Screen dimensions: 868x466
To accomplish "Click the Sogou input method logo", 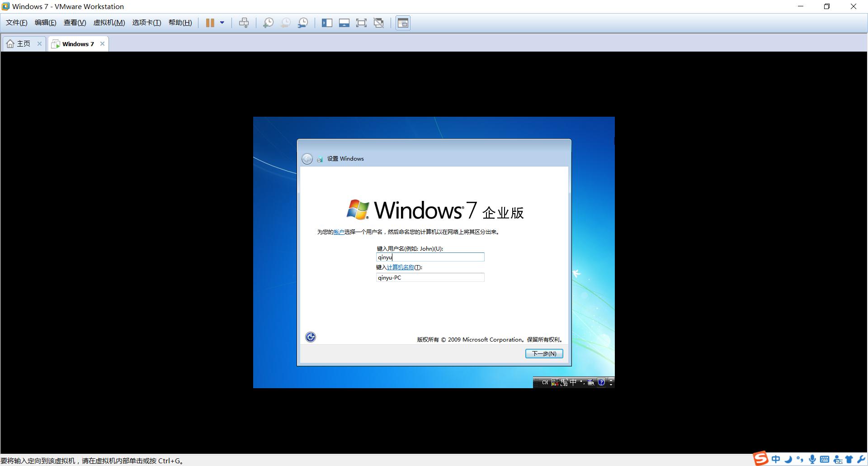I will [760, 458].
